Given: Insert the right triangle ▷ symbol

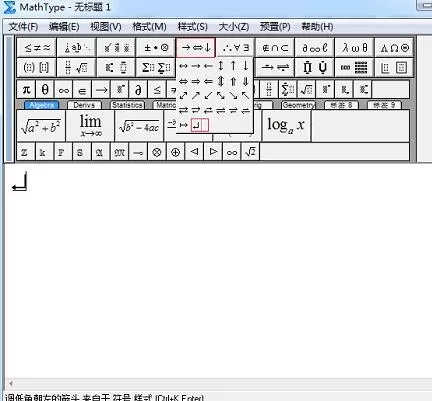Looking at the screenshot, I should coord(213,152).
